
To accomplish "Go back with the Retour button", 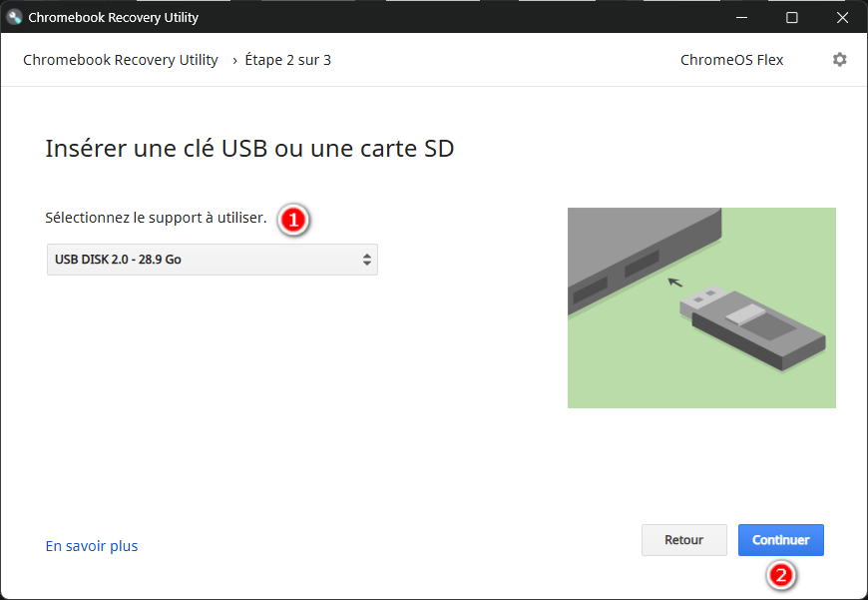I will pyautogui.click(x=683, y=540).
